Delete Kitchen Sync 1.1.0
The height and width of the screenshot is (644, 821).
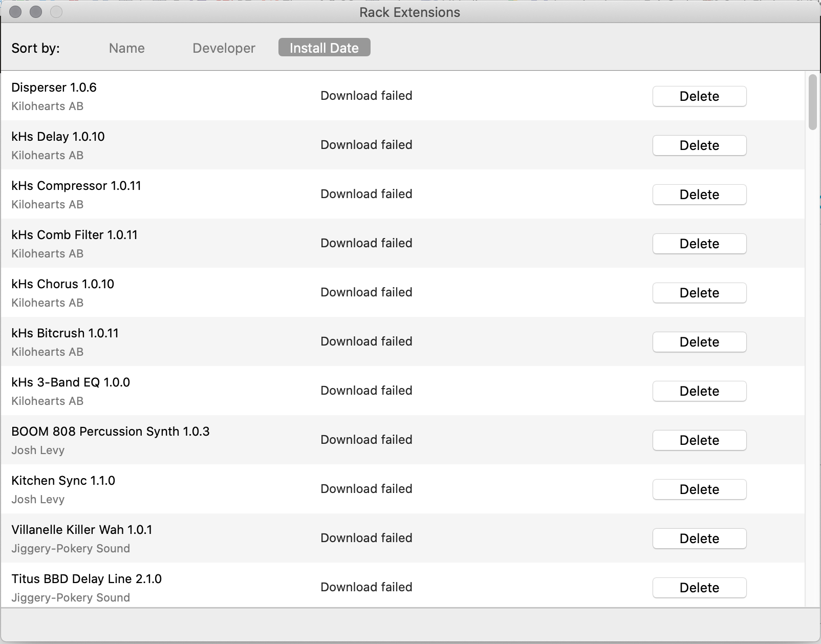click(699, 489)
